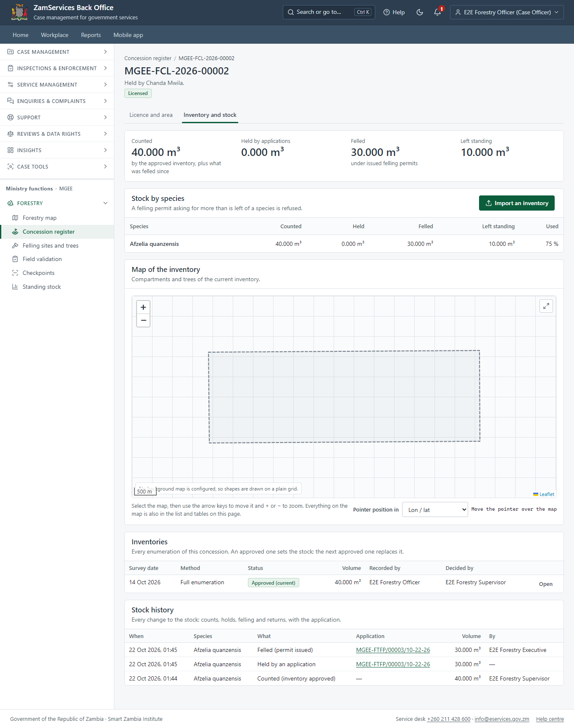Click the Support lifebuoy icon
Image resolution: width=574 pixels, height=728 pixels.
[11, 117]
